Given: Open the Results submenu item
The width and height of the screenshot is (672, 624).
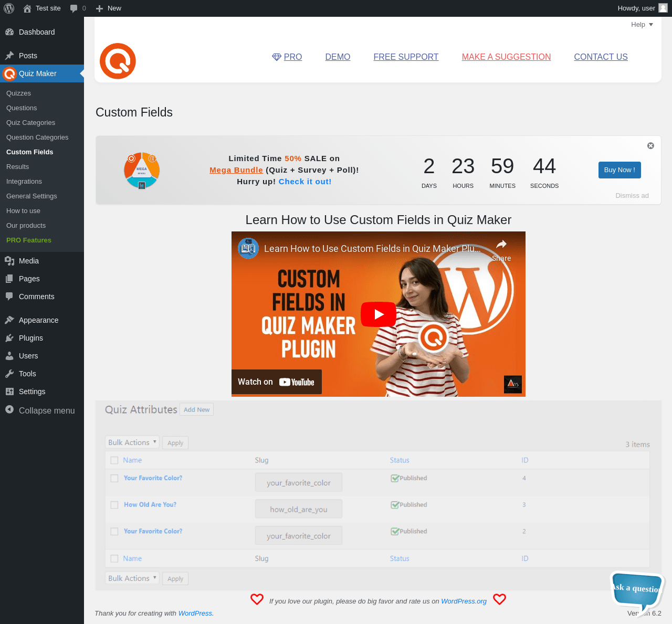Looking at the screenshot, I should 17,167.
